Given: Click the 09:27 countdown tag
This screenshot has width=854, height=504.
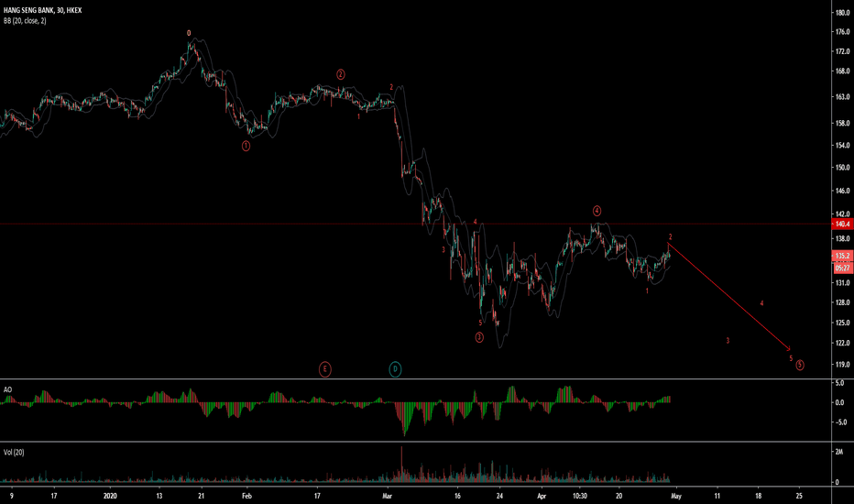Looking at the screenshot, I should coord(843,268).
